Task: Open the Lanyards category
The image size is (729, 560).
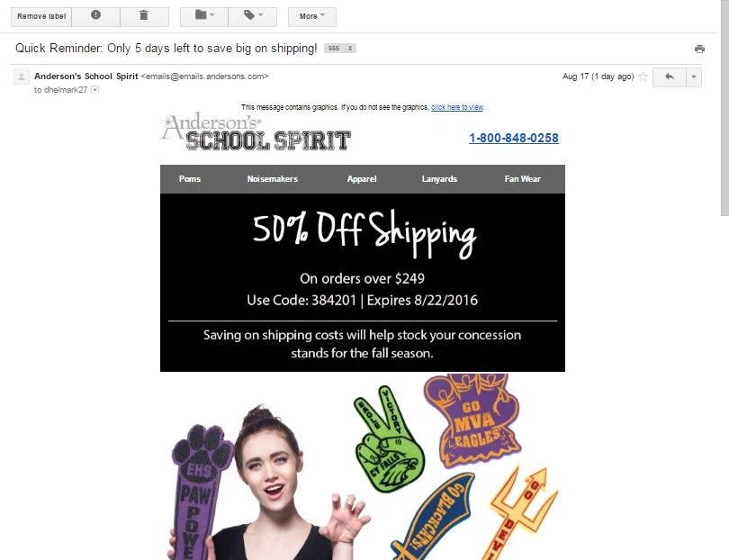Action: pos(439,179)
